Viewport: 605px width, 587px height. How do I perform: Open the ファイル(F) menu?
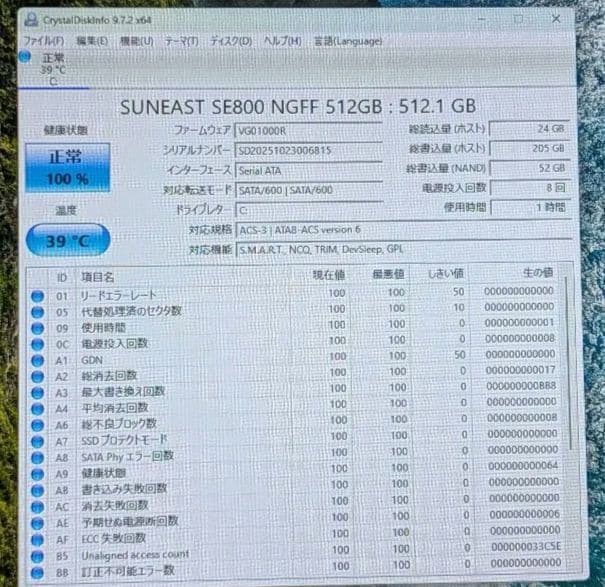click(x=44, y=41)
